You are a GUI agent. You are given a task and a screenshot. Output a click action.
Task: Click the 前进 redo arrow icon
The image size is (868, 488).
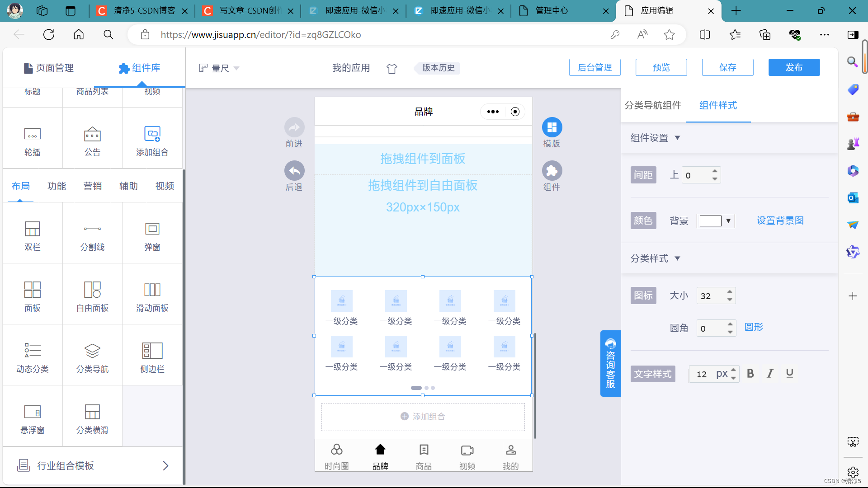point(294,127)
